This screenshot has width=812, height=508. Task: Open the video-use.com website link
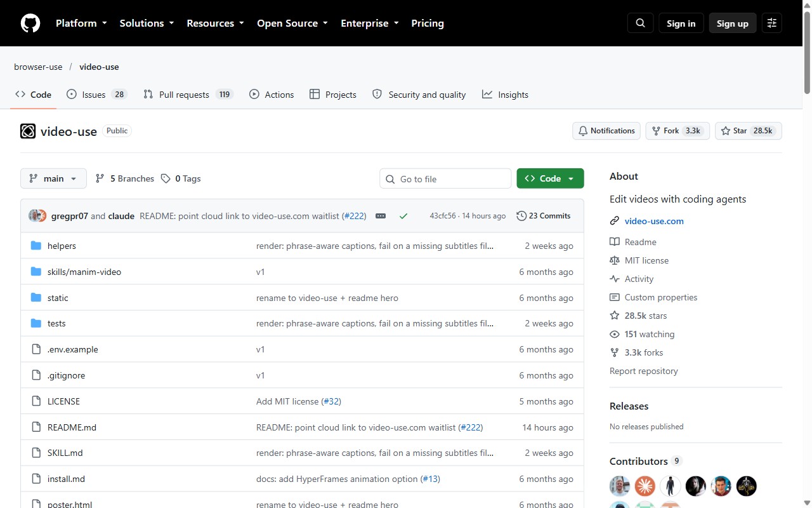[x=654, y=221]
